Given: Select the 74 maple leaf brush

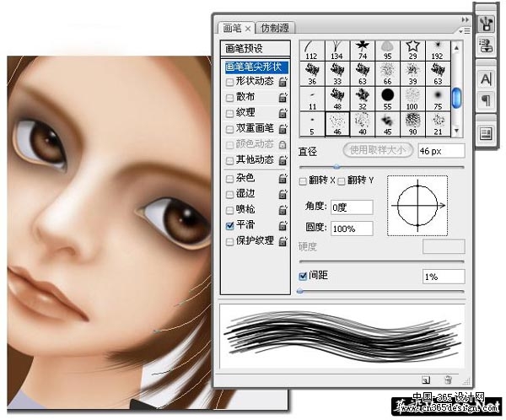Looking at the screenshot, I should click(x=362, y=51).
